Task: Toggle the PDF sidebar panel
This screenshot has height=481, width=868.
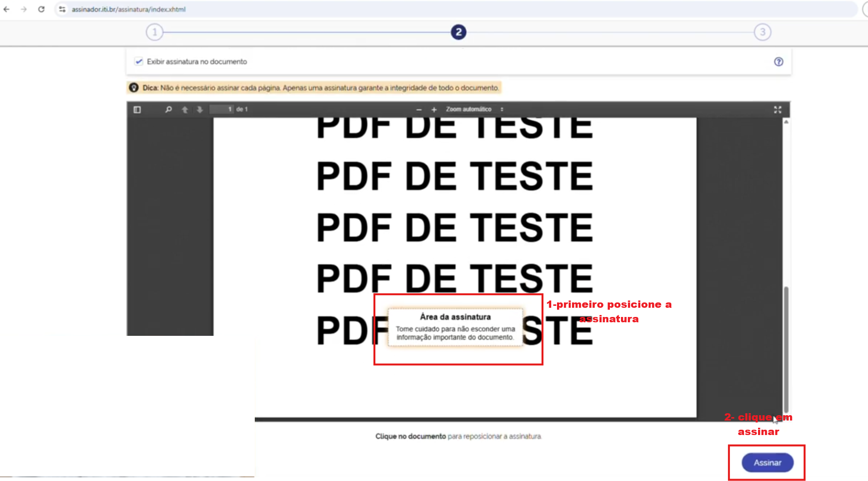Action: (137, 109)
